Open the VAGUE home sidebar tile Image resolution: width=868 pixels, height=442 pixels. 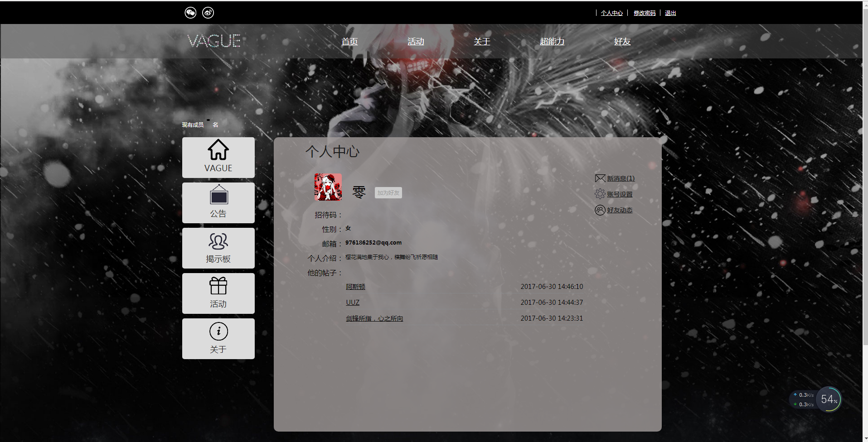pyautogui.click(x=218, y=158)
